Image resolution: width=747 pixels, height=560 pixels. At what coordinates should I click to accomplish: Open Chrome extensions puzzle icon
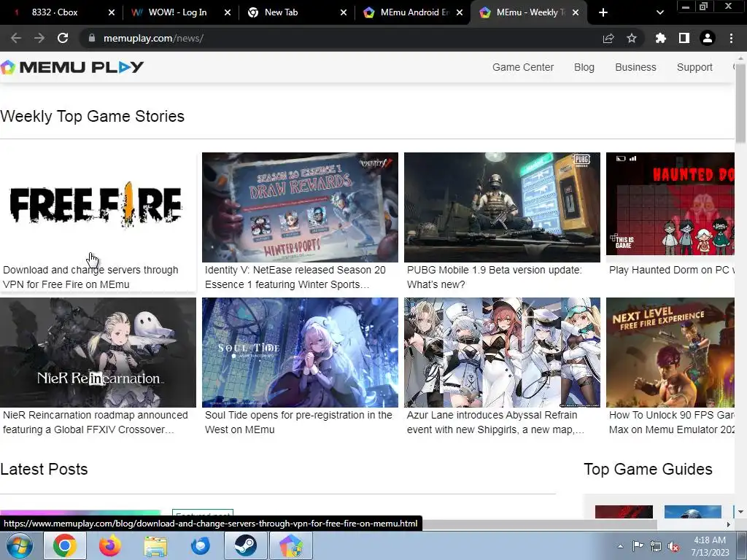(x=661, y=38)
